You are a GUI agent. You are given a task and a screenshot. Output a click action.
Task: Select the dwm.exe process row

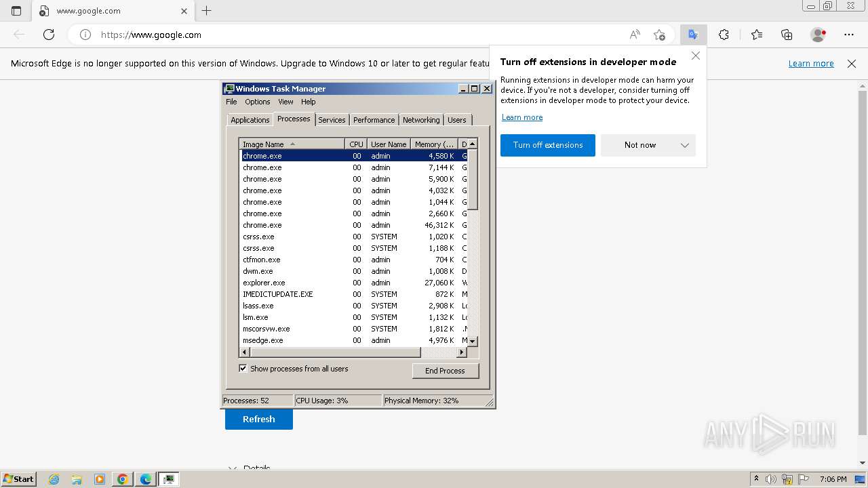(x=354, y=271)
